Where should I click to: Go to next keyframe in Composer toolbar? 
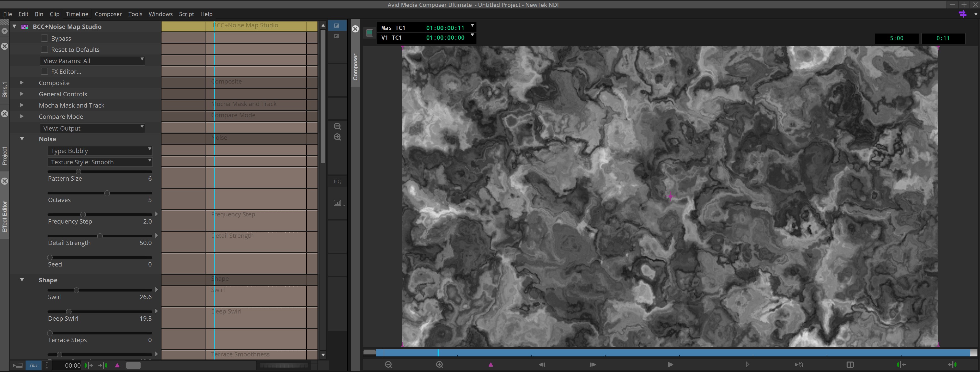click(x=952, y=364)
